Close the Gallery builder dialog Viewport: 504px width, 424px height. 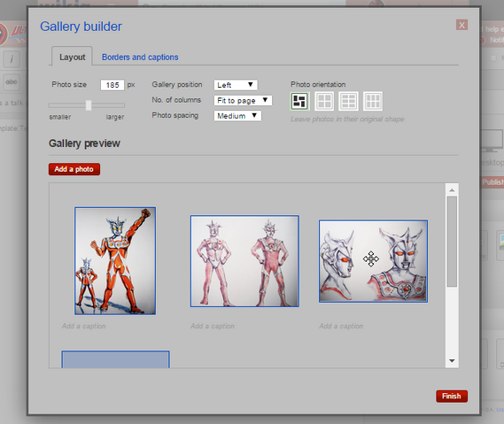(x=461, y=25)
